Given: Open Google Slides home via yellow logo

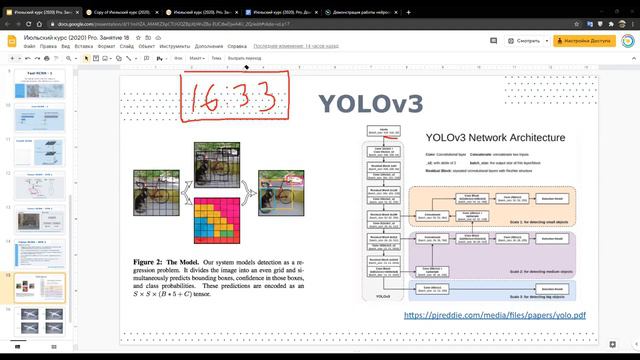Looking at the screenshot, I should pos(12,41).
